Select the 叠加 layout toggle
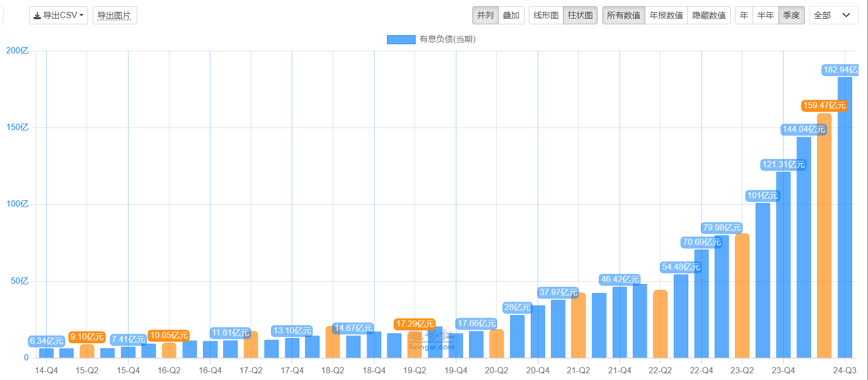Screen dimensions: 868x380 (x=511, y=16)
